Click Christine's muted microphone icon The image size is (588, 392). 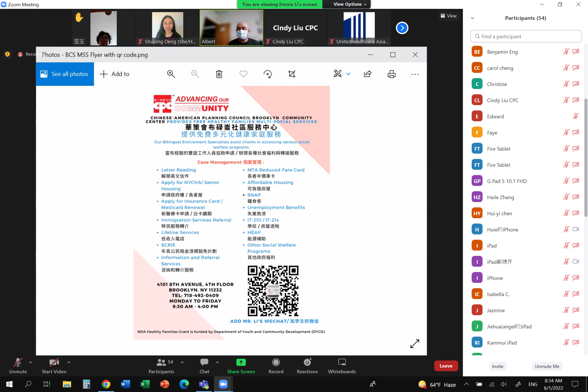566,84
